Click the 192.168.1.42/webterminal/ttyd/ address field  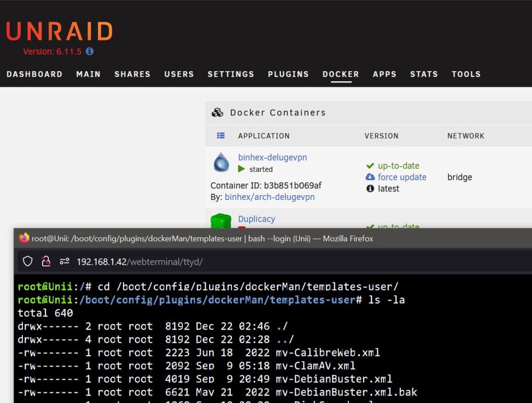140,262
